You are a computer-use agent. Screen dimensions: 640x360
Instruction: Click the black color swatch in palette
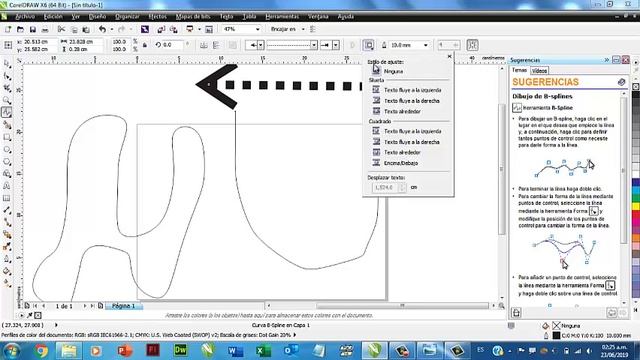[636, 95]
